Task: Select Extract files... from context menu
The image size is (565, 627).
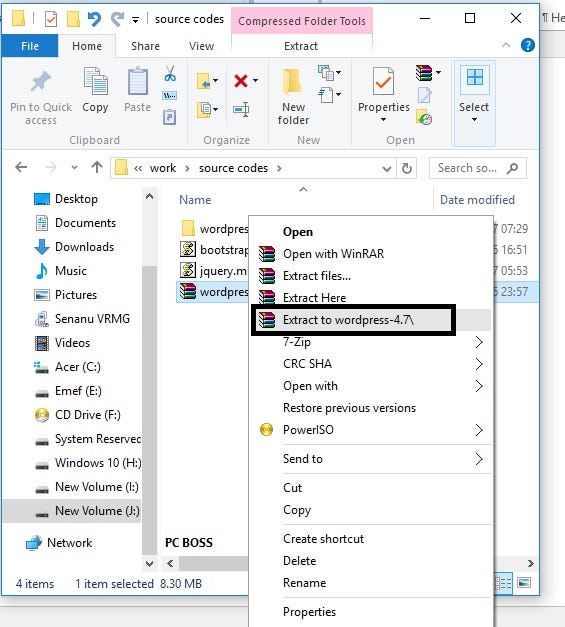Action: click(x=370, y=276)
